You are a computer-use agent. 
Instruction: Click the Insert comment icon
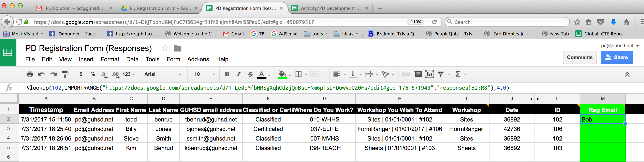coord(418,74)
